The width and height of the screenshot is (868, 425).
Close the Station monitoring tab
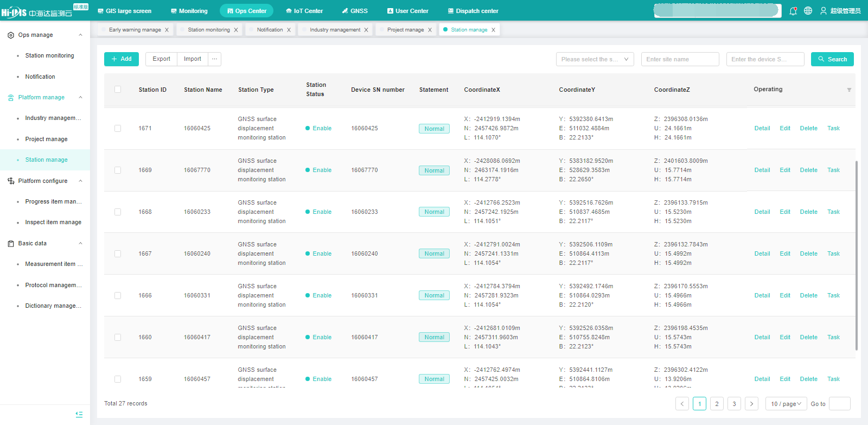tap(236, 30)
